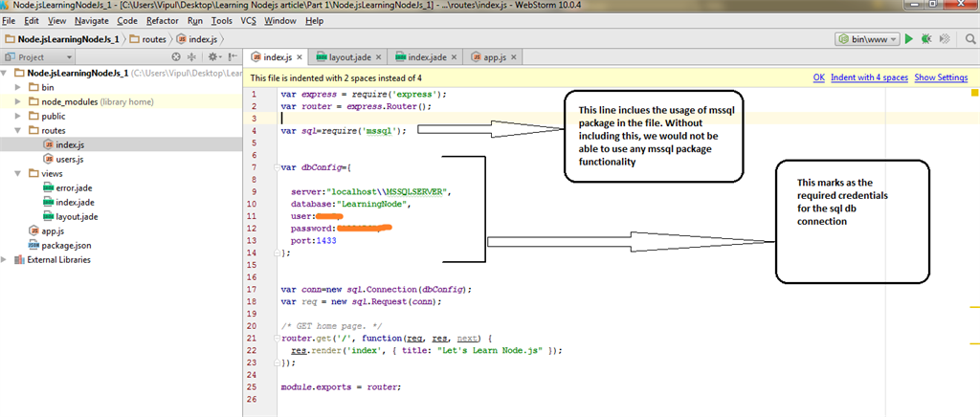The image size is (980, 417).
Task: Fold the dbConfig code block
Action: pos(276,167)
